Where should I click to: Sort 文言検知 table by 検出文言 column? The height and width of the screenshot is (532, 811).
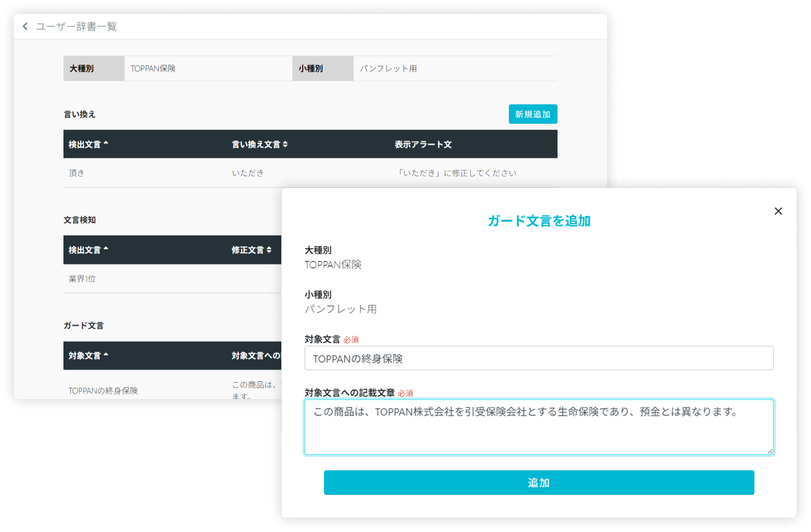[x=88, y=250]
